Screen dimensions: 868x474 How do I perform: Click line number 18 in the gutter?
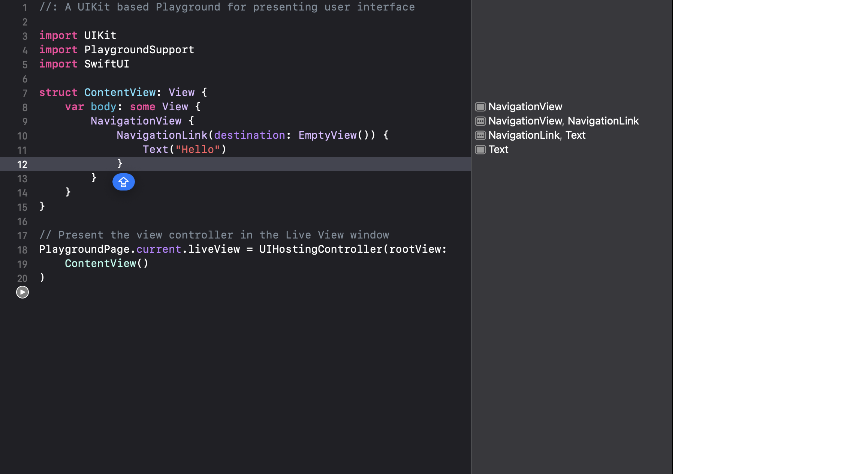click(x=22, y=250)
